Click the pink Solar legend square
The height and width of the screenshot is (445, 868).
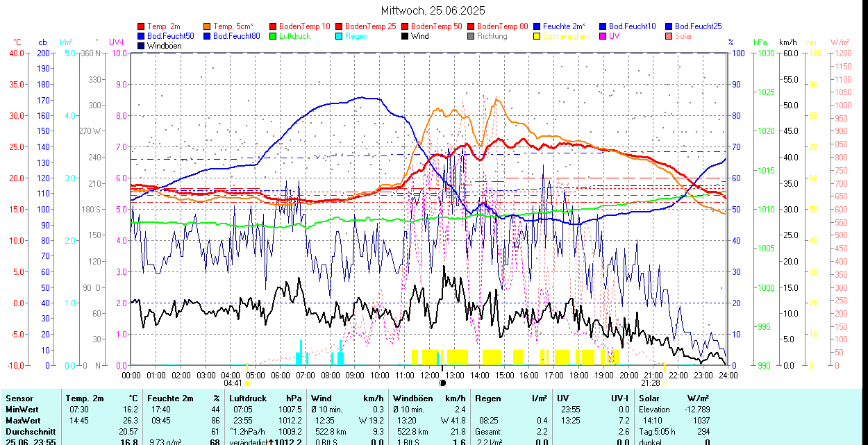[669, 36]
